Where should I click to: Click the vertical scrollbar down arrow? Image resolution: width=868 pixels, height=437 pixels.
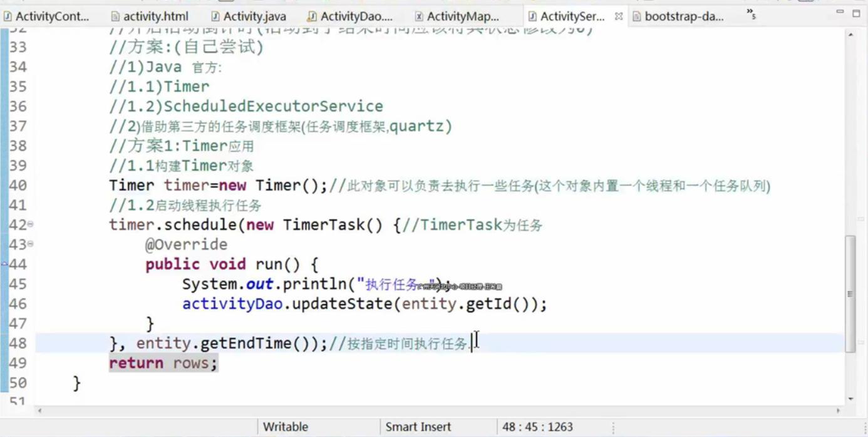(850, 399)
